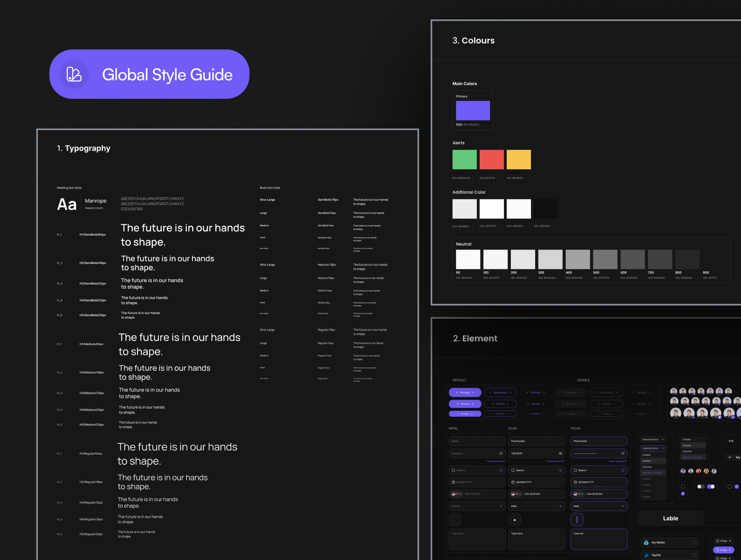
Task: Open the focused Male dropdown
Action: tap(599, 506)
